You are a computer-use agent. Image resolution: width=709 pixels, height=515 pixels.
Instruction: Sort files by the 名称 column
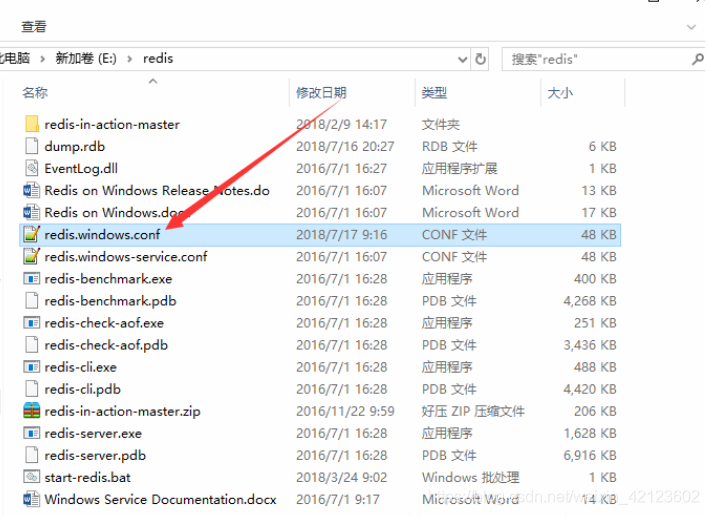coord(35,93)
